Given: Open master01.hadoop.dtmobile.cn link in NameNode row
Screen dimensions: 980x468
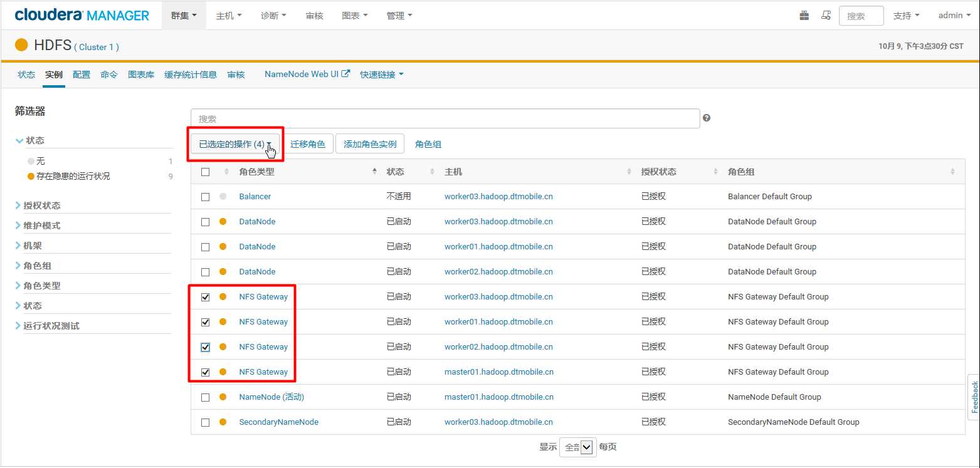Looking at the screenshot, I should (499, 397).
